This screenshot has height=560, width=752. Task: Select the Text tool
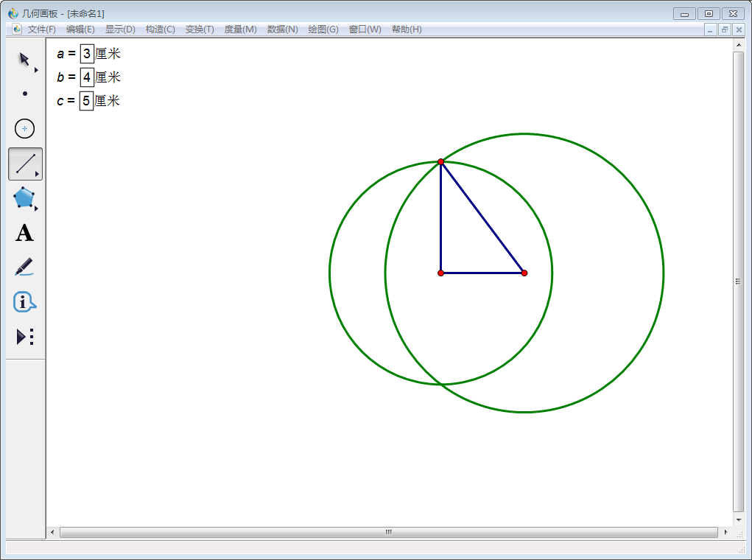[24, 233]
